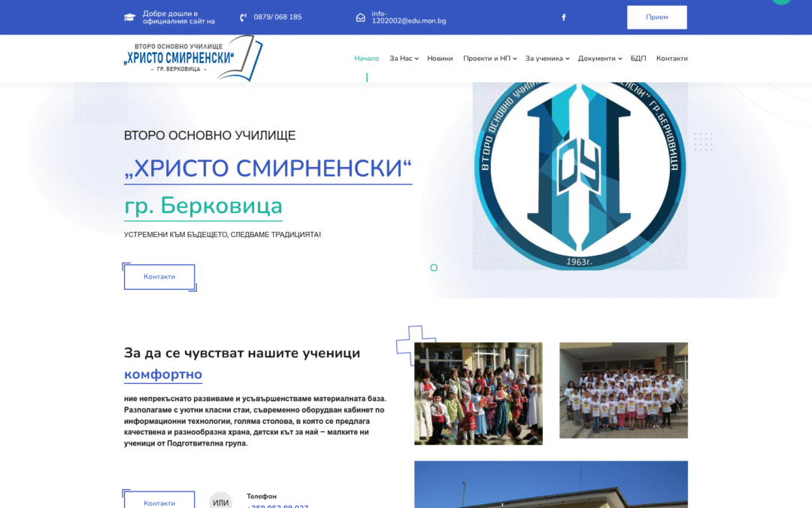Open the school's Facebook page icon
This screenshot has width=812, height=508.
563,17
